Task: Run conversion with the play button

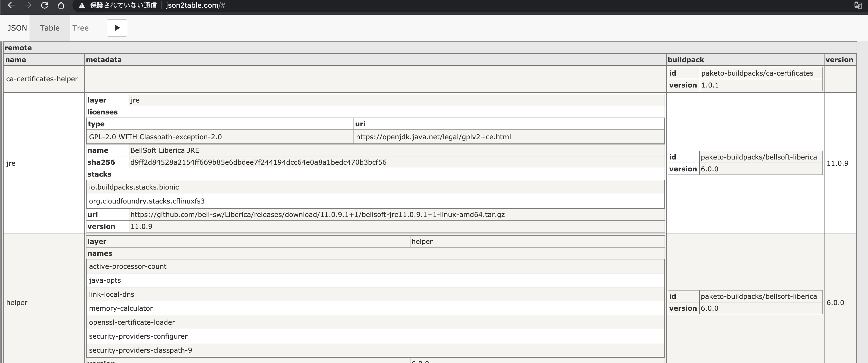Action: coord(117,28)
